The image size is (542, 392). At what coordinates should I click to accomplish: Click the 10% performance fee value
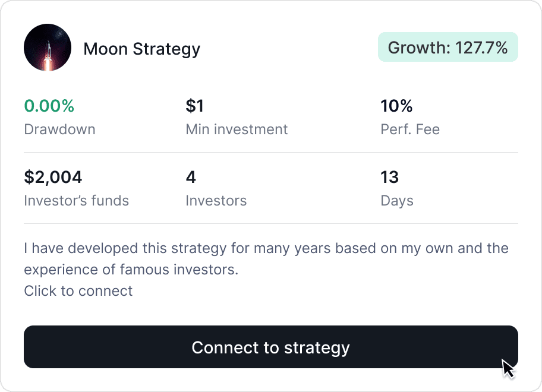396,106
